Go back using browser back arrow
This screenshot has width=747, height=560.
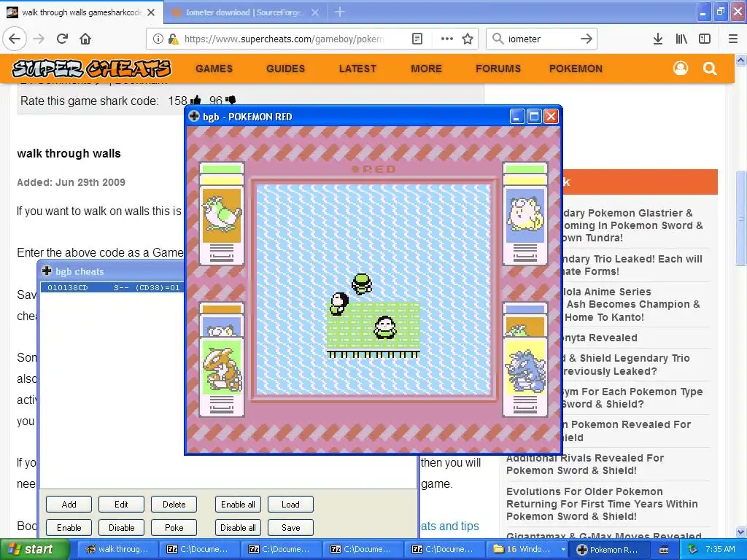click(15, 39)
